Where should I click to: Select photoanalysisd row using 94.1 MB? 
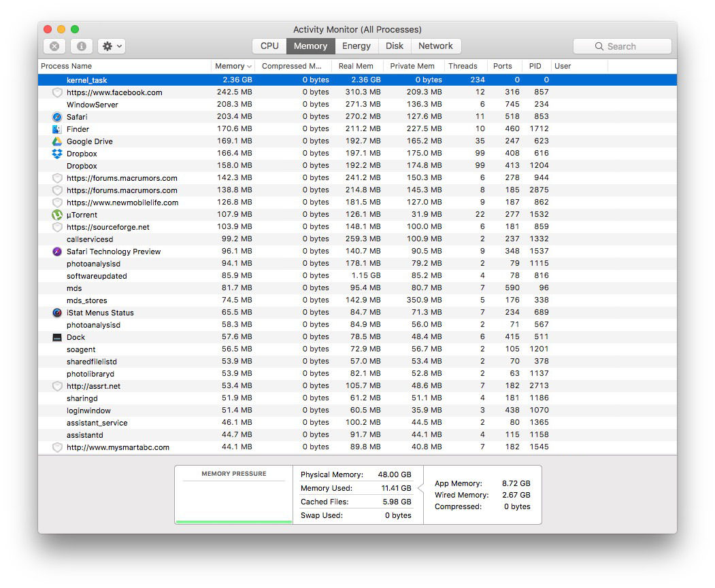pos(358,264)
